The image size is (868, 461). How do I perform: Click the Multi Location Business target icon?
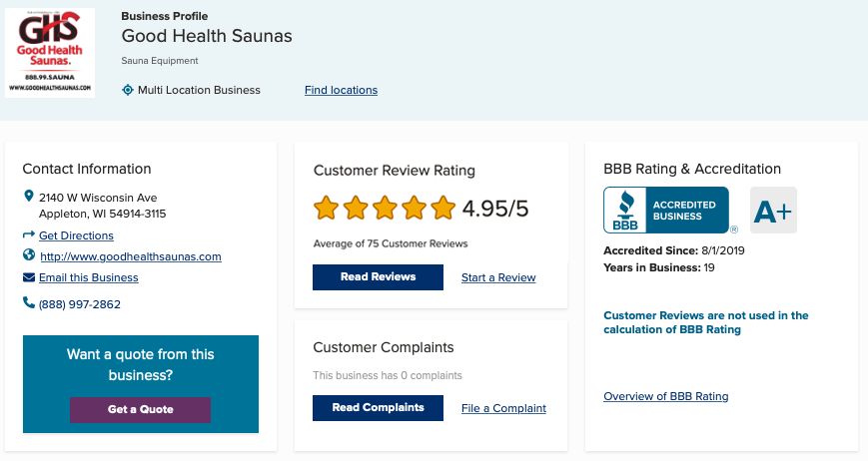pos(128,90)
